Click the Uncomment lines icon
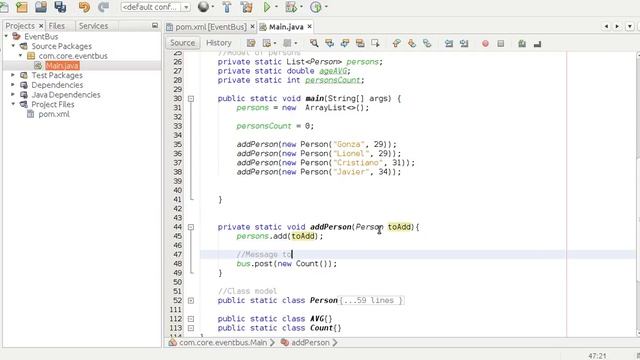The width and height of the screenshot is (640, 360). tap(537, 43)
